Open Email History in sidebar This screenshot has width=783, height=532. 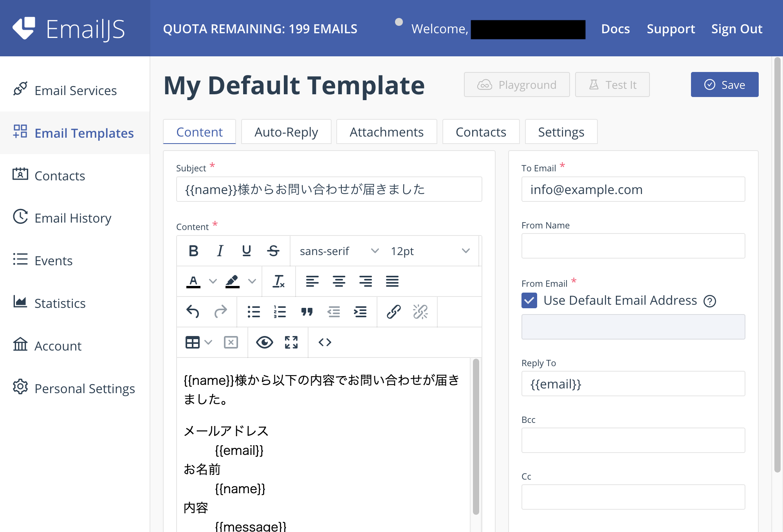[73, 218]
